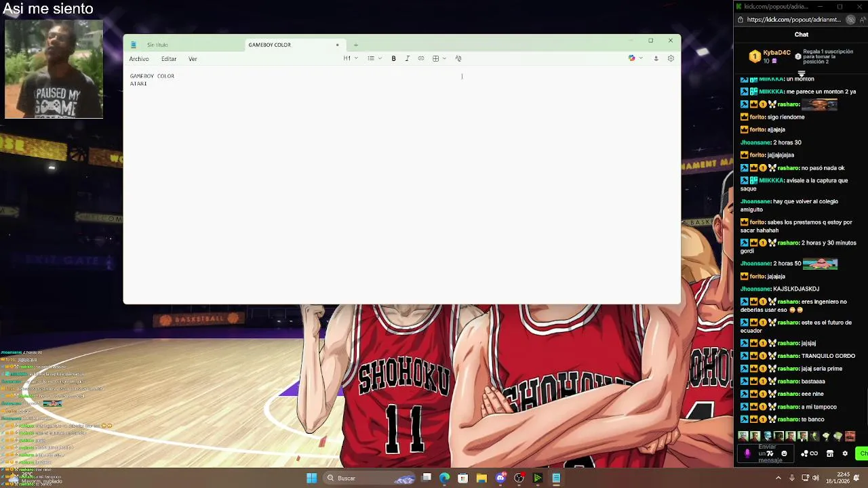868x488 pixels.
Task: Open the Editar menu
Action: (169, 59)
